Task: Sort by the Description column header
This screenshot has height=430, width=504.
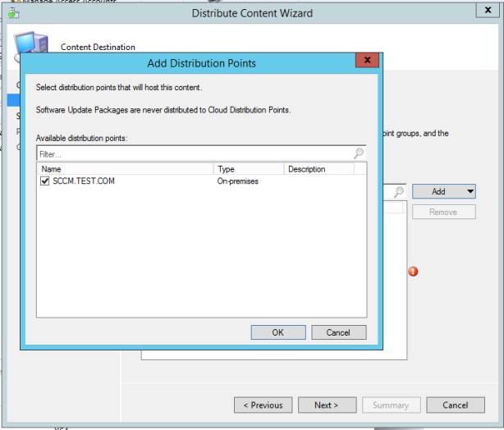Action: click(x=318, y=169)
